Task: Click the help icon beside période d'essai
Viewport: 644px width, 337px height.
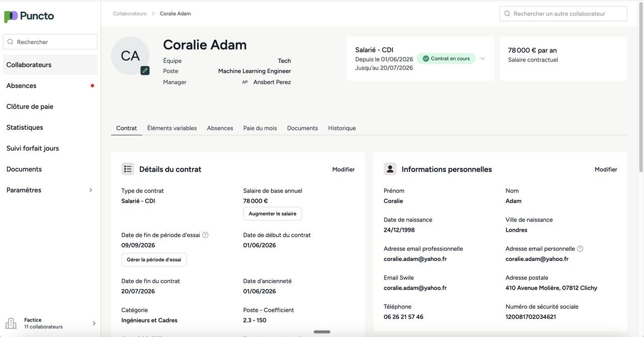Action: tap(205, 235)
